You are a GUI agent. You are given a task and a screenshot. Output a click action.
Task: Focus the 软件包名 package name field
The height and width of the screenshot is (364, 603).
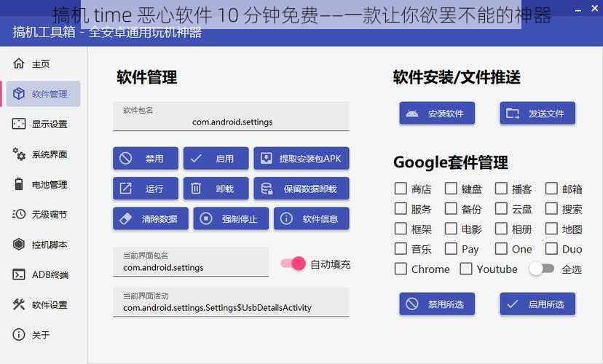point(231,117)
